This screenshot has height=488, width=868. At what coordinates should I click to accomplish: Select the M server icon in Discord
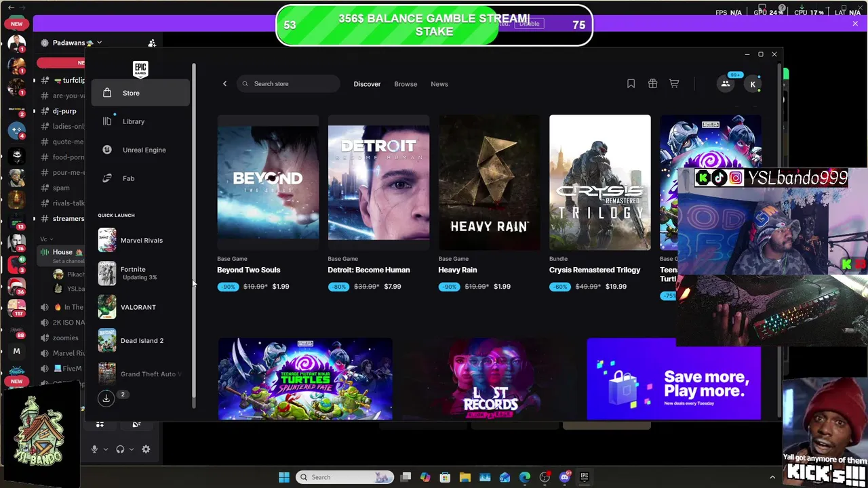click(x=16, y=351)
